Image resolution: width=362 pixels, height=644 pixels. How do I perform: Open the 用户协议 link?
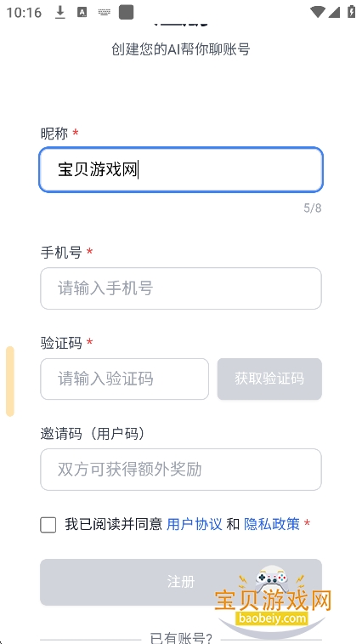195,524
